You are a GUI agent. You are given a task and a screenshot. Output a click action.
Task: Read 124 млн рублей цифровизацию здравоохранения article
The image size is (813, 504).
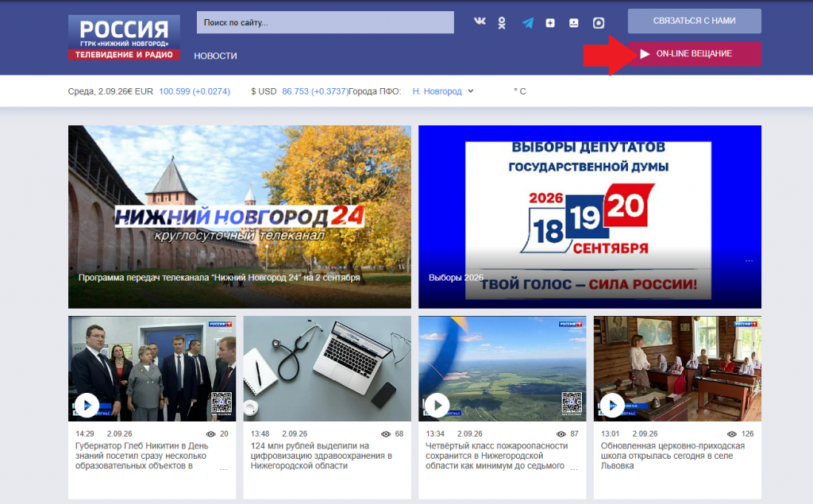[322, 456]
